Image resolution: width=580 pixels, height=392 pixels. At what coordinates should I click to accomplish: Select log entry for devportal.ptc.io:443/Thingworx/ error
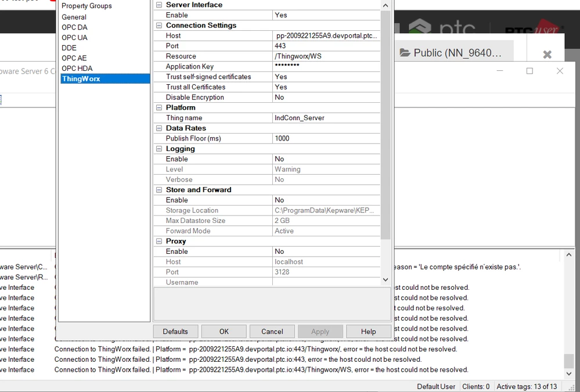(255, 350)
